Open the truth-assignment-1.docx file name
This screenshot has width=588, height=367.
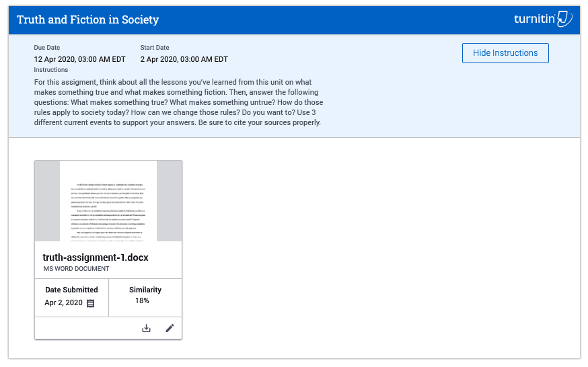point(96,257)
